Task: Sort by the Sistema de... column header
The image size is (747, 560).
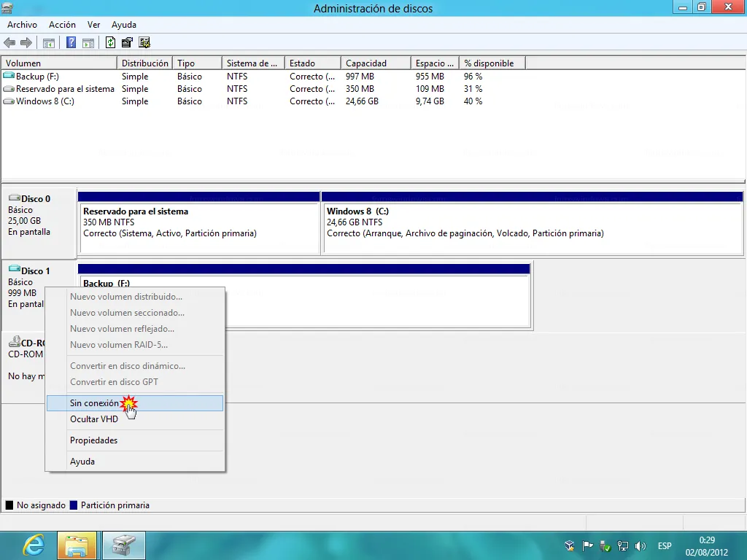Action: [253, 63]
